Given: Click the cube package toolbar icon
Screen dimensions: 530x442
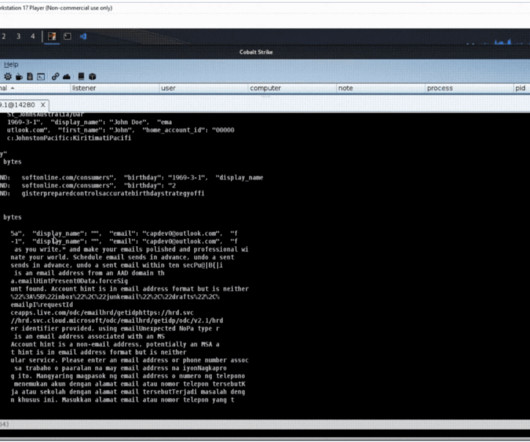Looking at the screenshot, I should pyautogui.click(x=92, y=77).
